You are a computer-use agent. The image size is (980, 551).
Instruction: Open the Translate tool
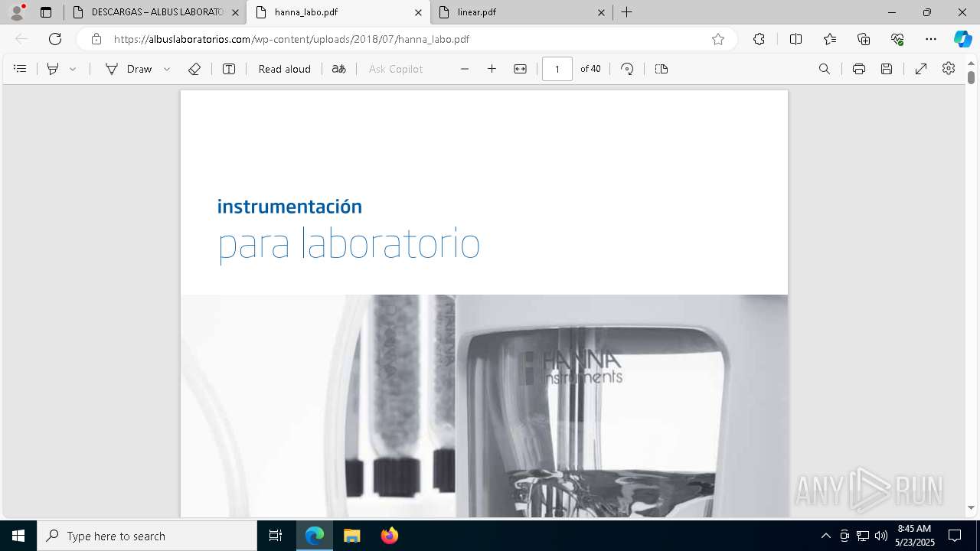pos(338,69)
